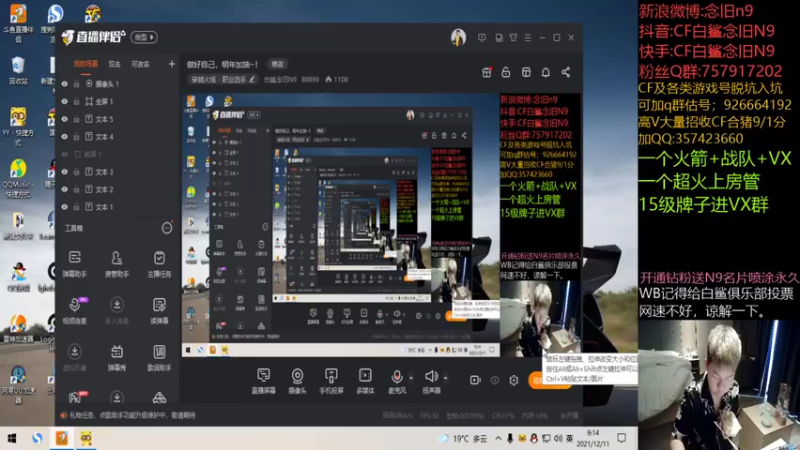
Task: Open the user avatar in title bar
Action: point(458,37)
